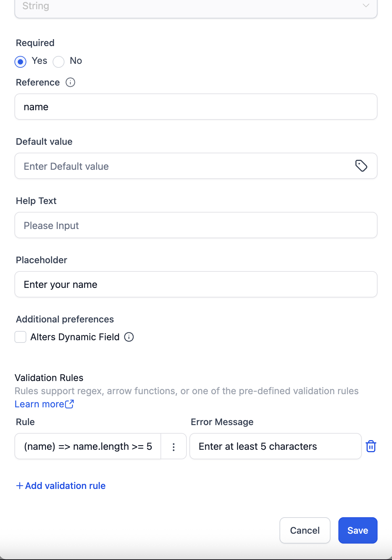The width and height of the screenshot is (392, 560).
Task: Click the Reference input field with name
Action: pyautogui.click(x=196, y=107)
